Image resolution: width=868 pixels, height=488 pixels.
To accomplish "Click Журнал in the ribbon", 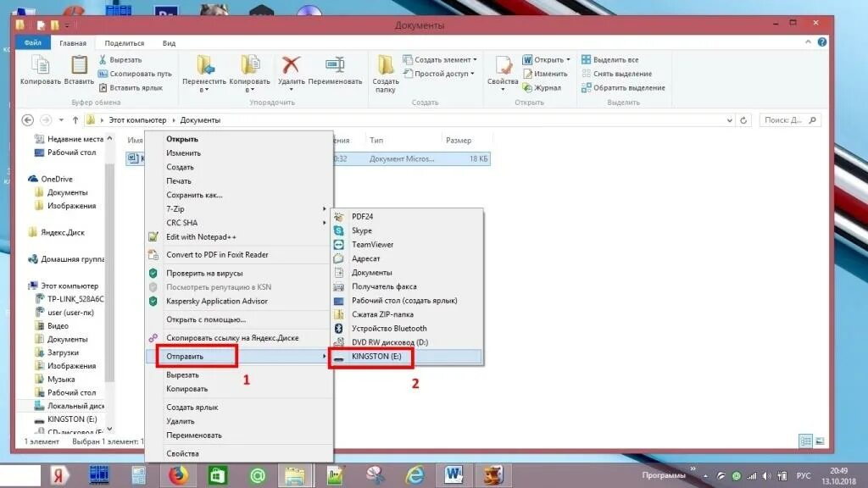I will click(542, 87).
